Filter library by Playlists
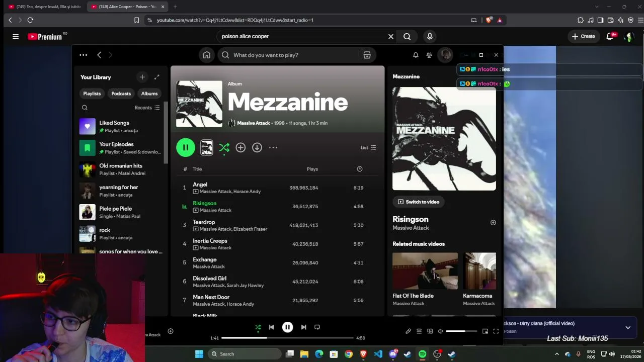 [92, 94]
